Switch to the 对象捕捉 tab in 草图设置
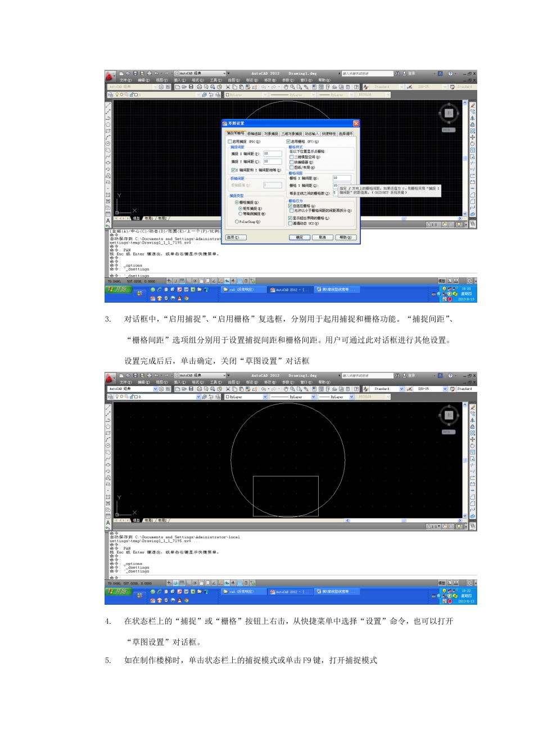Screen dimensions: 534x756 [271, 134]
